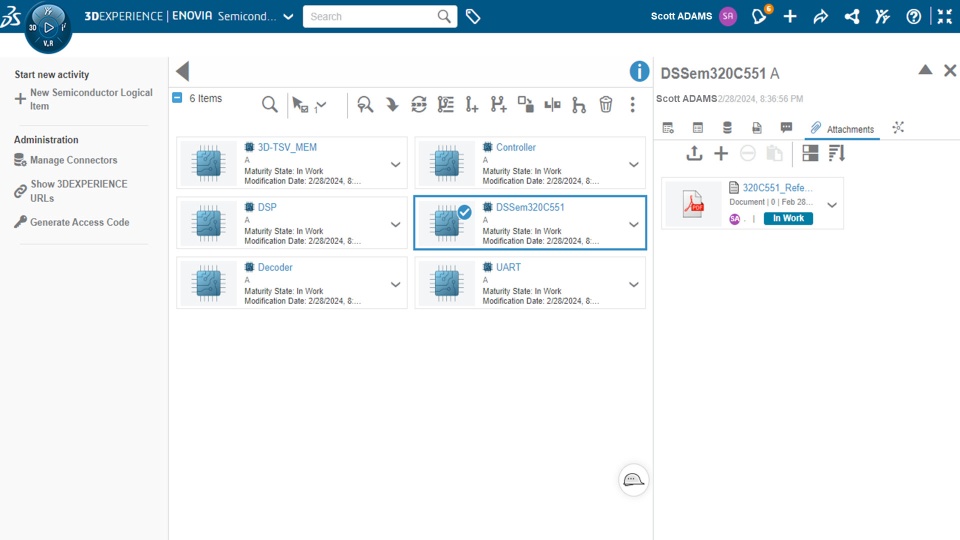
Task: Close the DSSem320C551 details panel
Action: click(950, 70)
